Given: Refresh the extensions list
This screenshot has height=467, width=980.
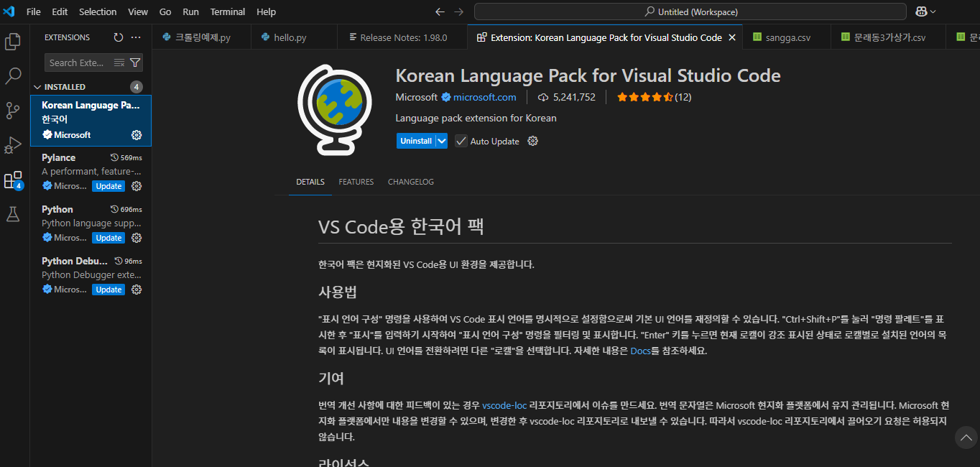Looking at the screenshot, I should 119,37.
